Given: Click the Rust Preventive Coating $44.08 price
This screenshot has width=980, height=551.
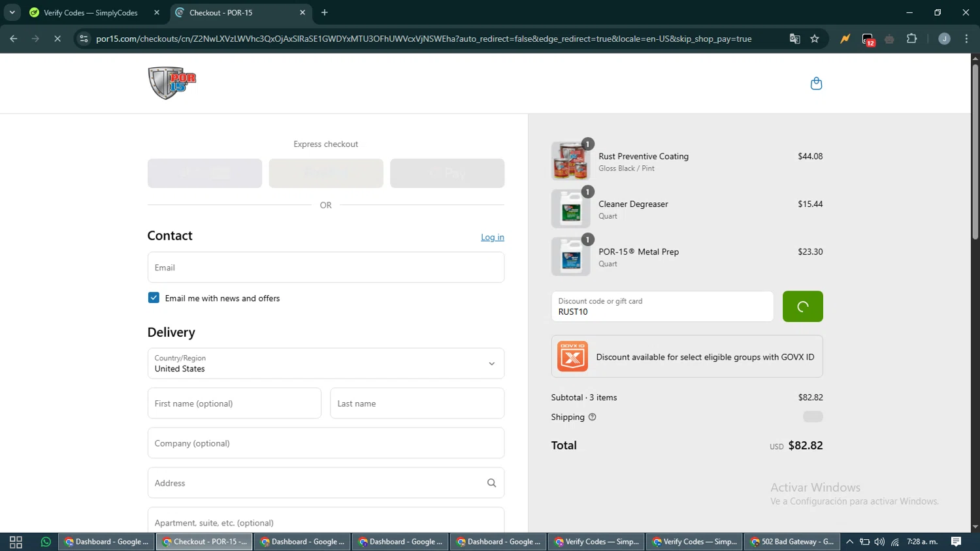Looking at the screenshot, I should tap(810, 156).
